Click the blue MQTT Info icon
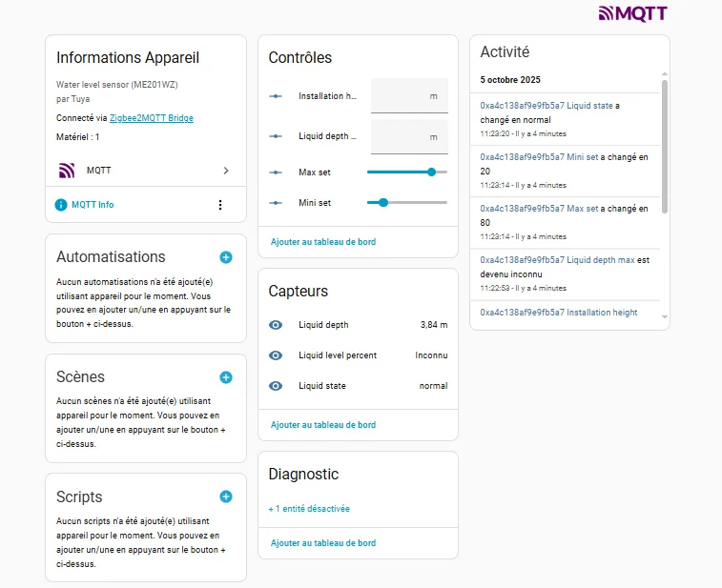Viewport: 722px width, 588px height. [x=61, y=205]
